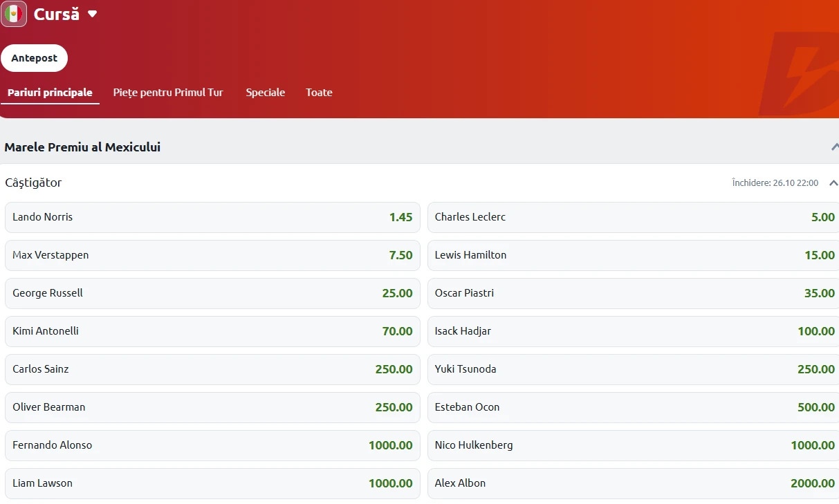
Task: Bet on Lando Norris at 1.45
Action: coord(212,217)
